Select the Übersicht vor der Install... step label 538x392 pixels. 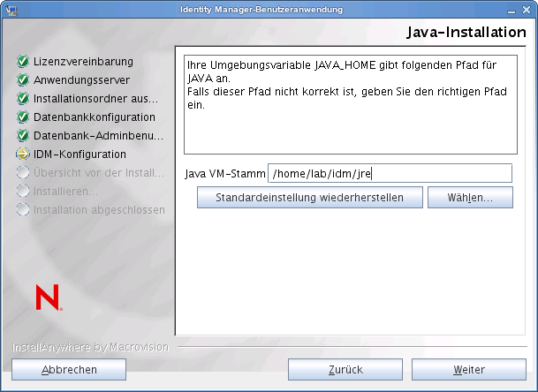click(99, 172)
